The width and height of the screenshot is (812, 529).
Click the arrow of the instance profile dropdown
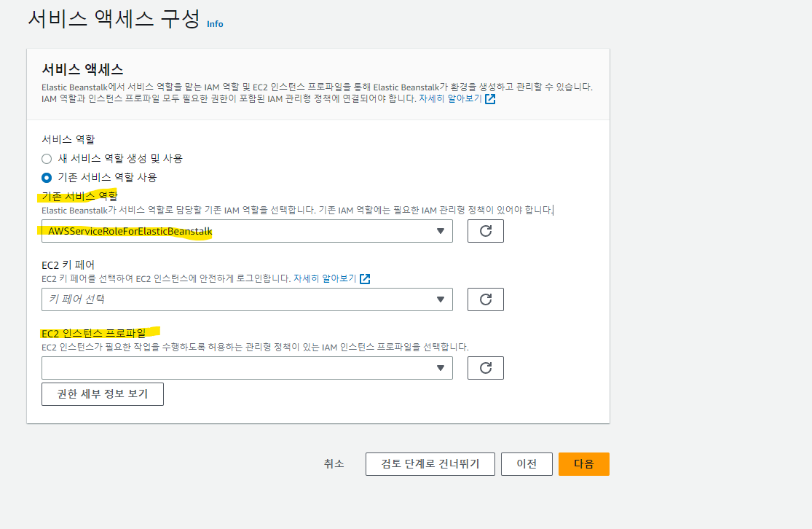pos(440,368)
